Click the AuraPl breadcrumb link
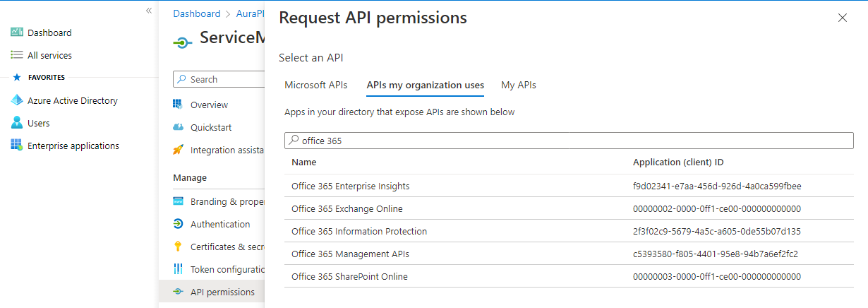Screen dimensions: 868x308 tap(250, 13)
